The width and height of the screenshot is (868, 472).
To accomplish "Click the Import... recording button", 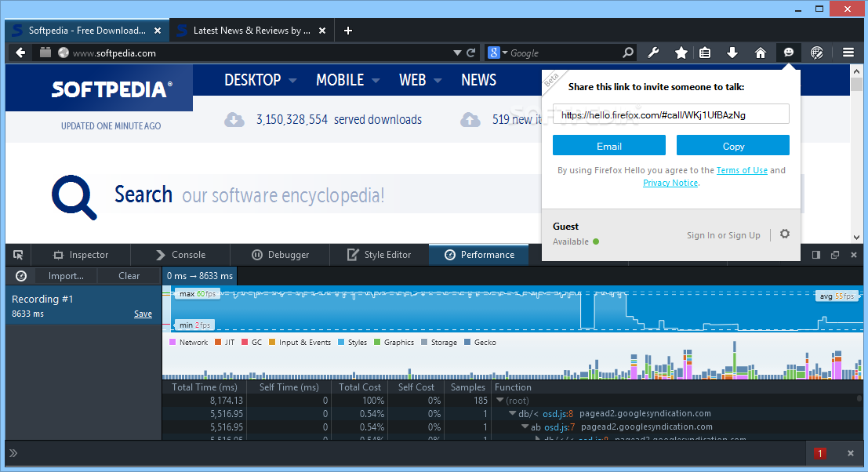I will pyautogui.click(x=66, y=275).
